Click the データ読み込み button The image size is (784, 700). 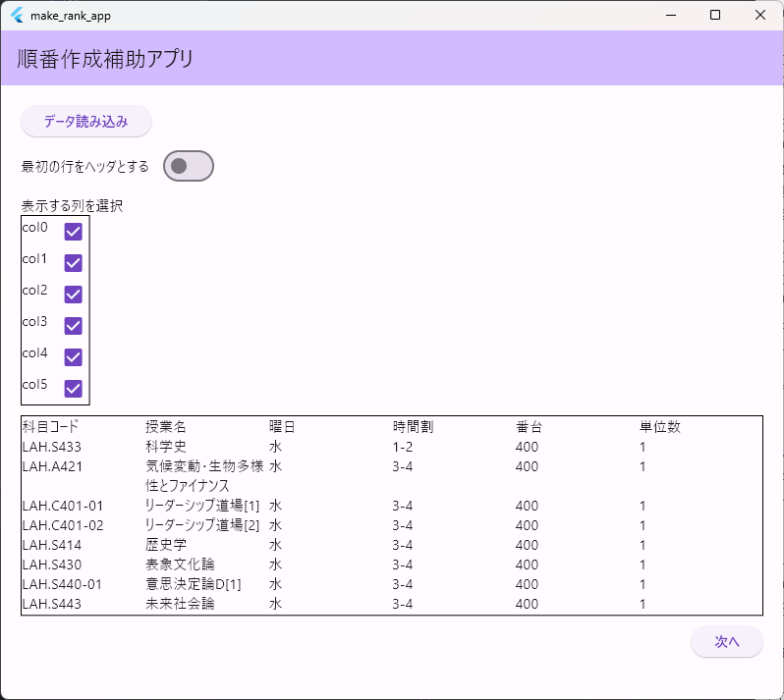coord(86,122)
